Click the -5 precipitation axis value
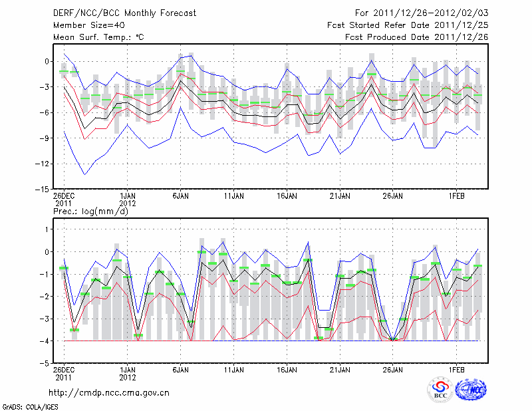532x411 pixels. pyautogui.click(x=45, y=364)
